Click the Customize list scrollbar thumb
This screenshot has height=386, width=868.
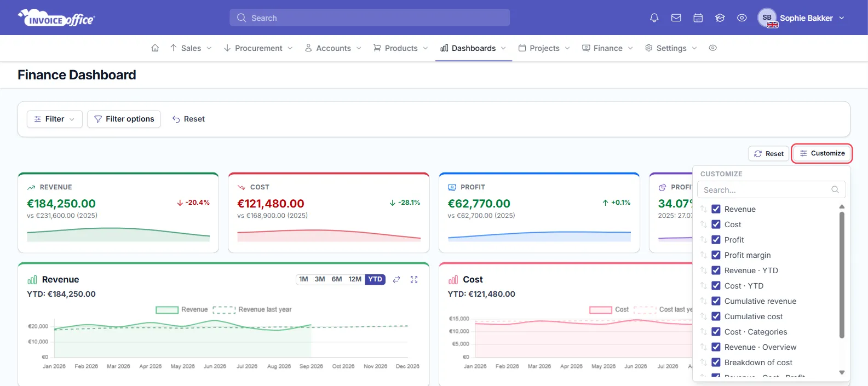(x=842, y=275)
